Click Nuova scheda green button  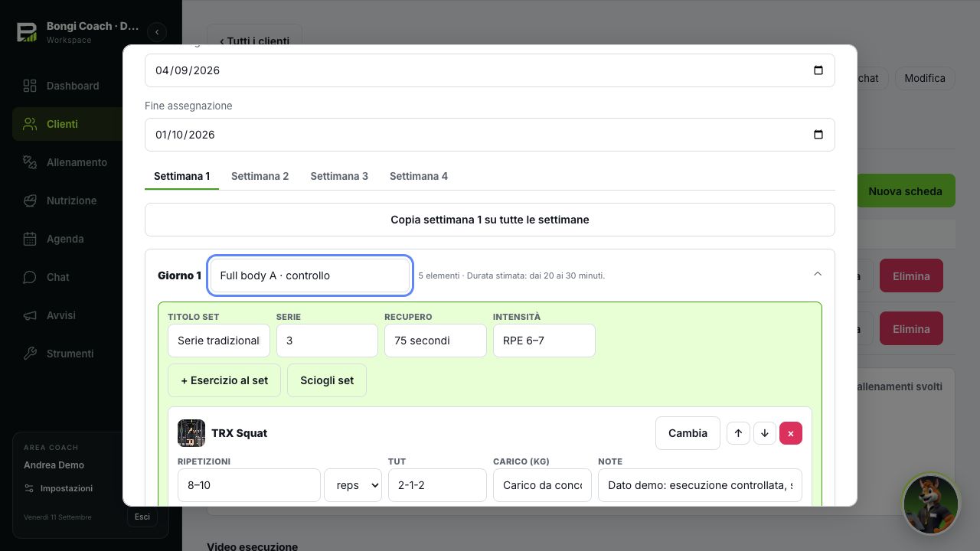point(905,191)
